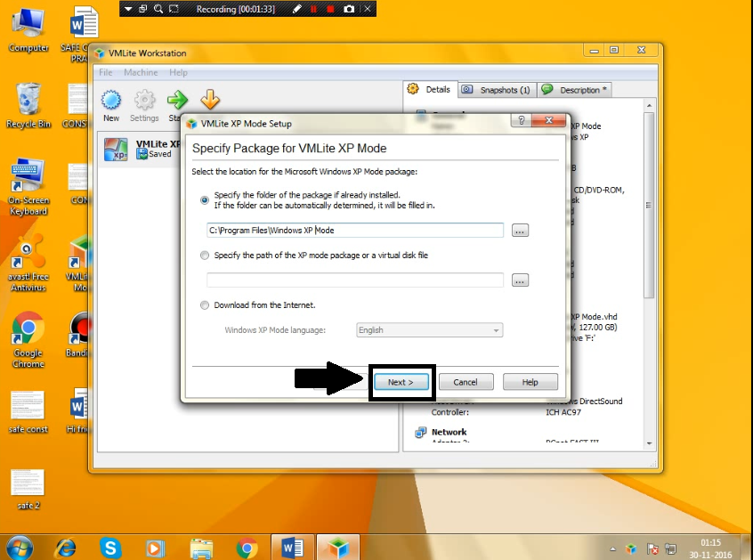This screenshot has height=560, width=753.
Task: Open the Network section icon in Details
Action: (418, 432)
